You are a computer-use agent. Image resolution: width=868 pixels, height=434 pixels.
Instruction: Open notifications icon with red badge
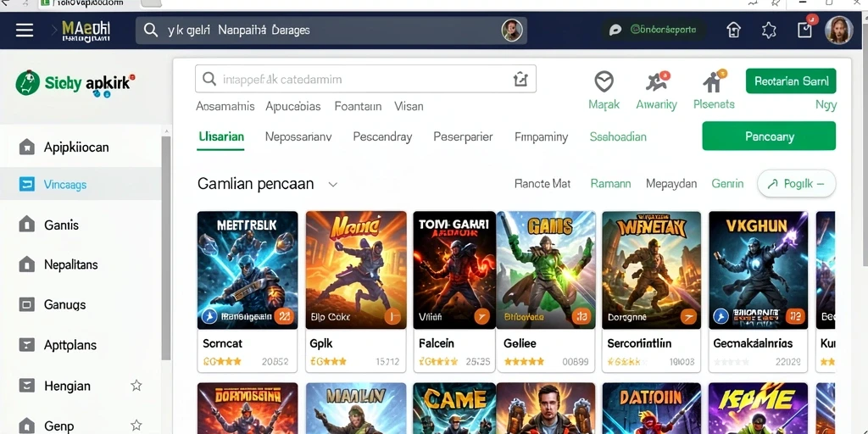pyautogui.click(x=806, y=28)
